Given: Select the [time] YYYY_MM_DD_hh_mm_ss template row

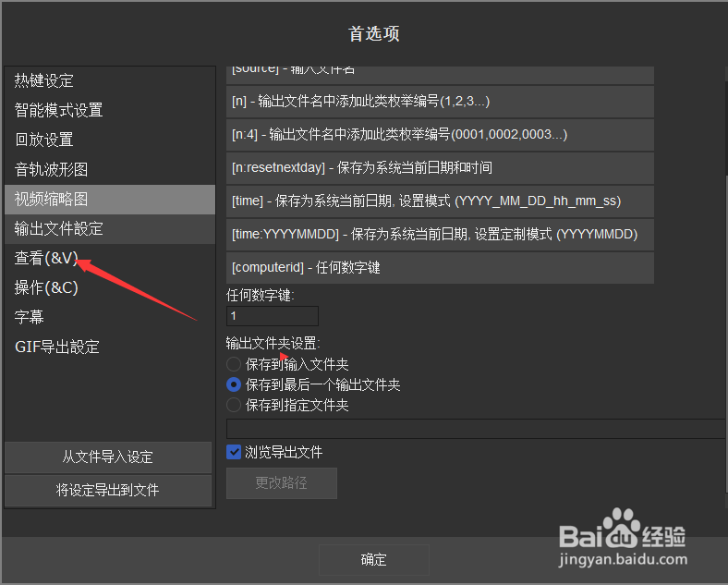Looking at the screenshot, I should pyautogui.click(x=440, y=201).
